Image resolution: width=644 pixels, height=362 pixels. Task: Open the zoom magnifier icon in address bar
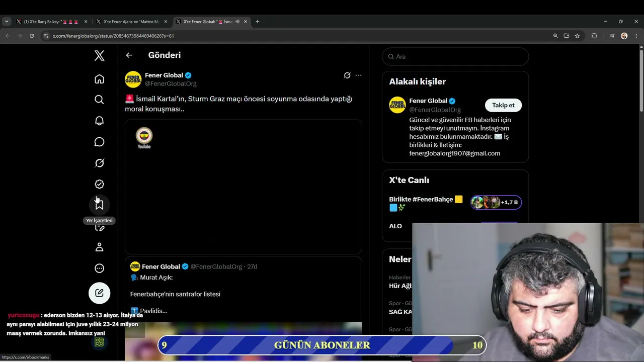tap(555, 36)
